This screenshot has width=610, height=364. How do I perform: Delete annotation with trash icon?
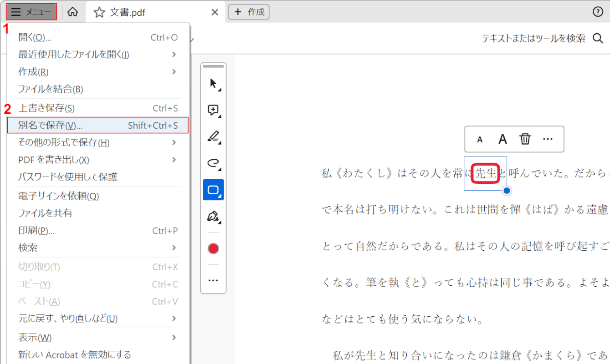tap(525, 139)
